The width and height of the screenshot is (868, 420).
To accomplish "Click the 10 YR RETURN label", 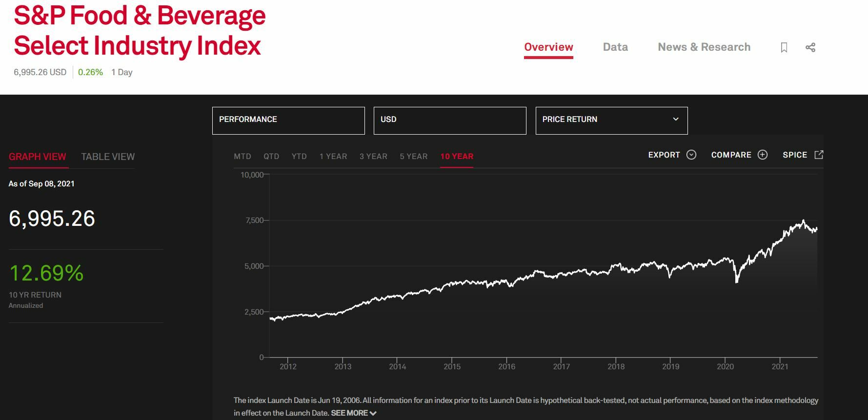I will (35, 295).
